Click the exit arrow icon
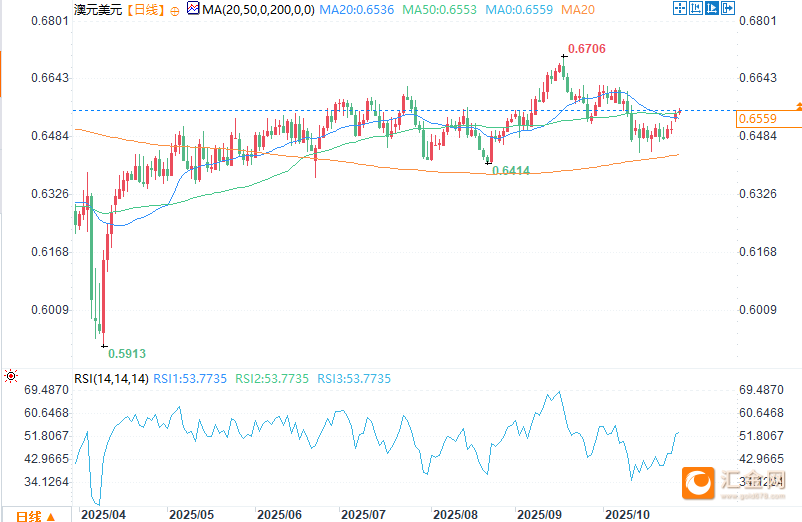The image size is (802, 522). click(727, 8)
